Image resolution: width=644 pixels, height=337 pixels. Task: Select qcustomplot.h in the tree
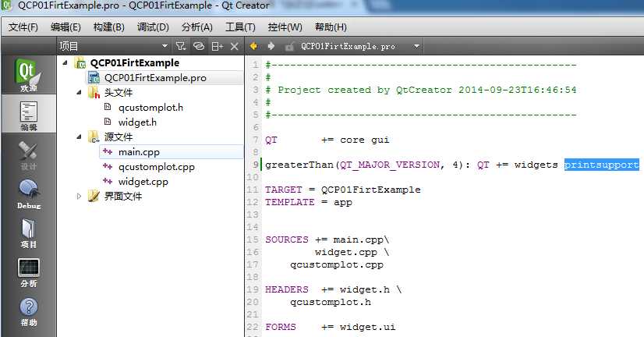pos(150,108)
